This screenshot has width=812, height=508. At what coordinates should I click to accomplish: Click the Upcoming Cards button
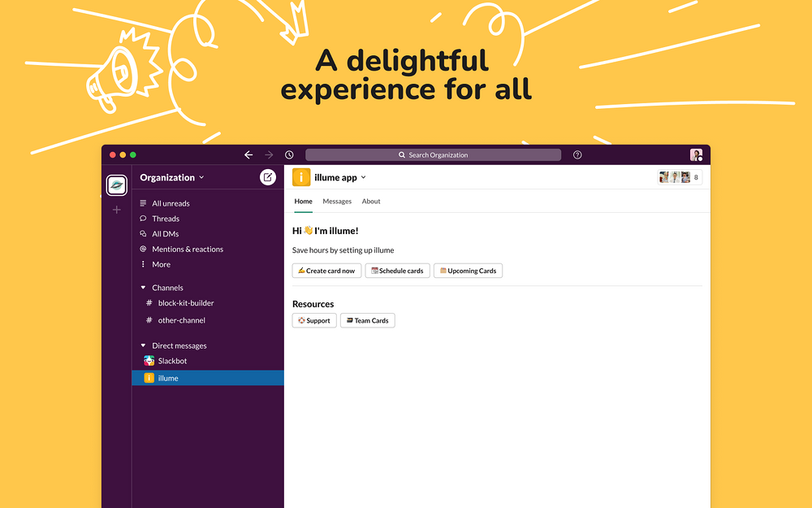[x=469, y=271]
